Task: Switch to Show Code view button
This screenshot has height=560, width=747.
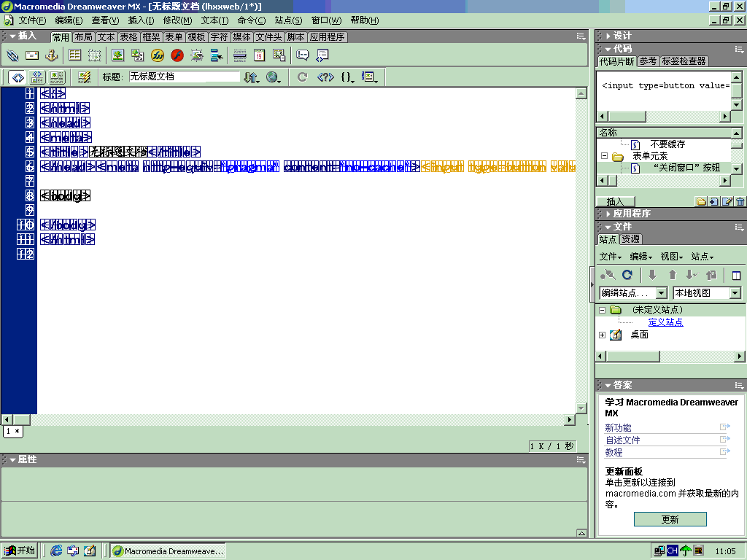Action: point(18,77)
